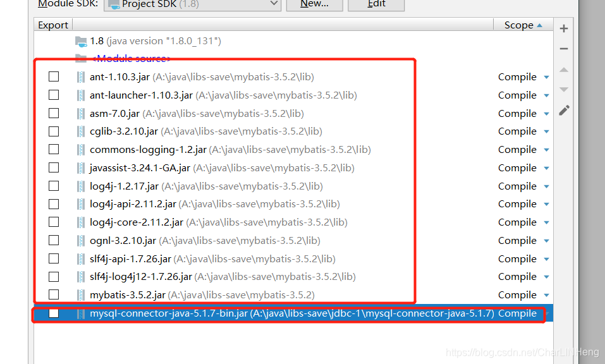Click the pencil edit icon
Screen dimensions: 605x364
(x=564, y=111)
